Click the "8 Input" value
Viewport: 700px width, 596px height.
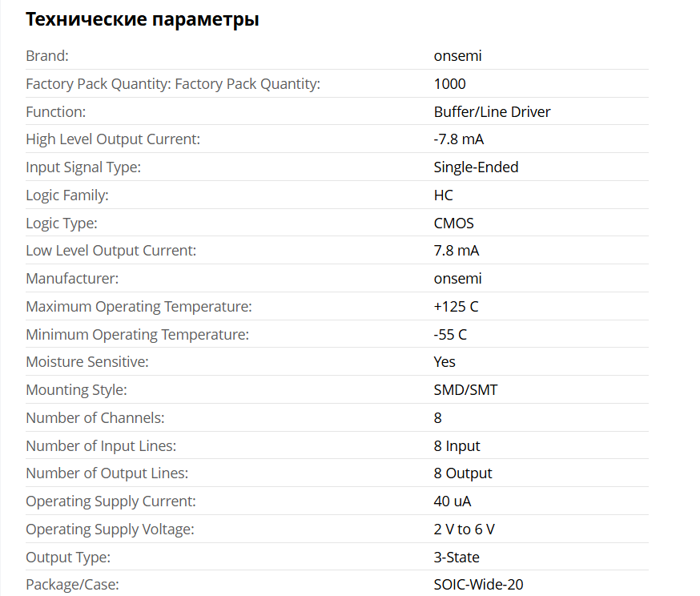click(x=457, y=446)
